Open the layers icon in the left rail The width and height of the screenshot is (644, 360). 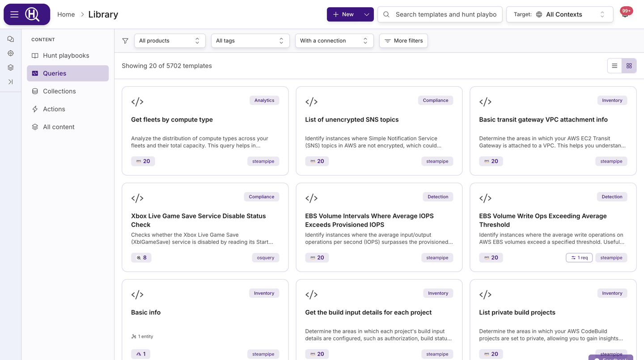click(x=11, y=68)
